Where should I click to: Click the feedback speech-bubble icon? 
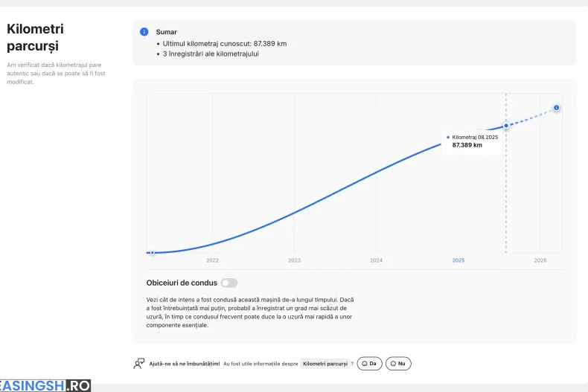139,364
